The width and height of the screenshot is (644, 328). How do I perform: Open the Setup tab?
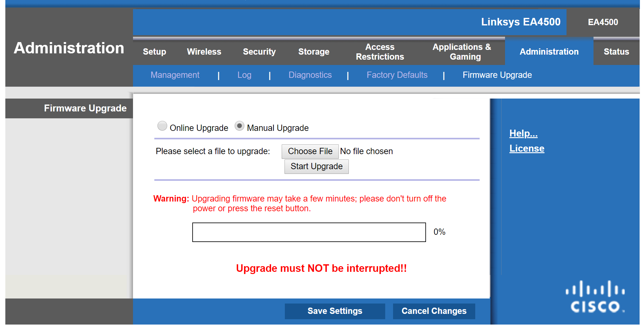pos(154,52)
